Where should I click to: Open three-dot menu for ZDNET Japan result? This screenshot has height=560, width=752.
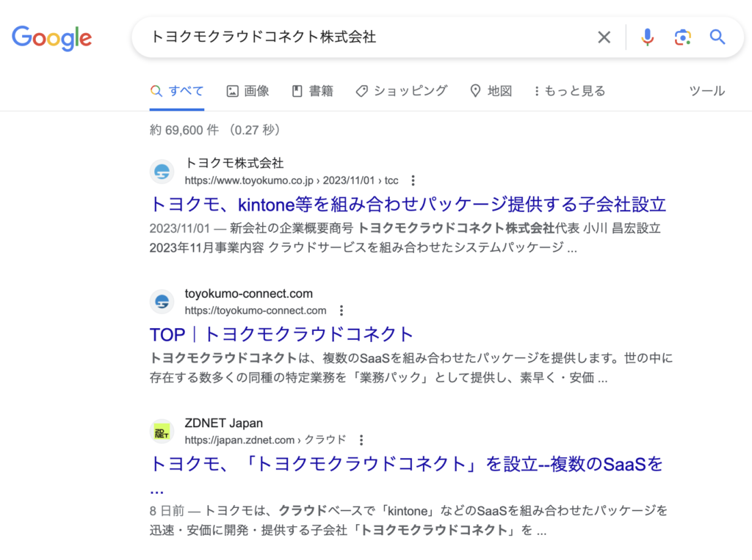361,440
